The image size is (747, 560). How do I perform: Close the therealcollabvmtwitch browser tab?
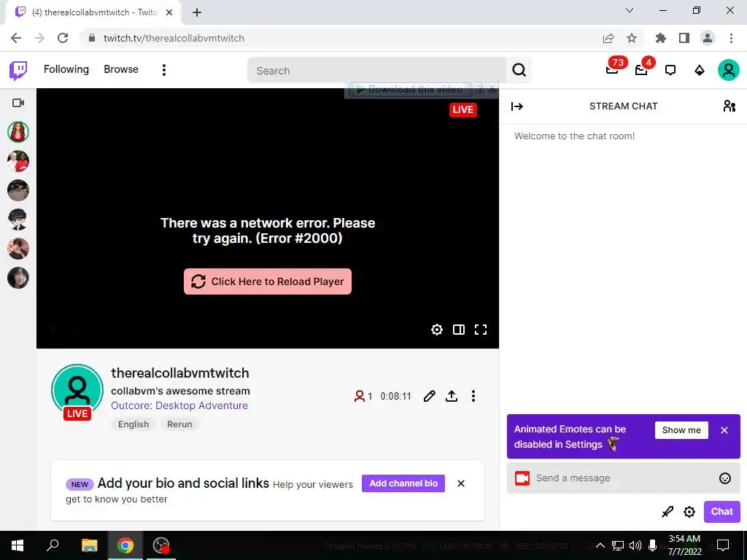point(169,12)
